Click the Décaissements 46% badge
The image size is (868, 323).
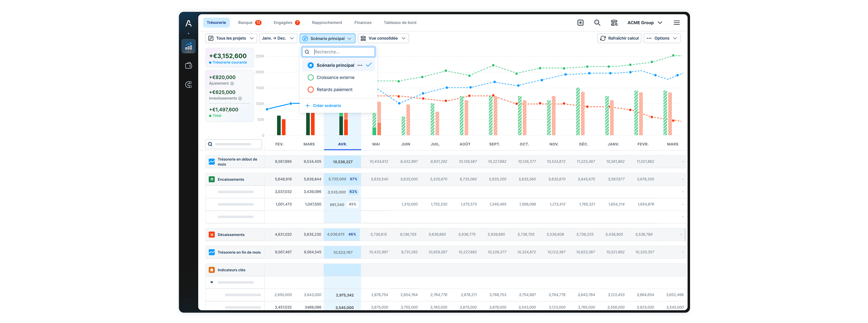[352, 235]
